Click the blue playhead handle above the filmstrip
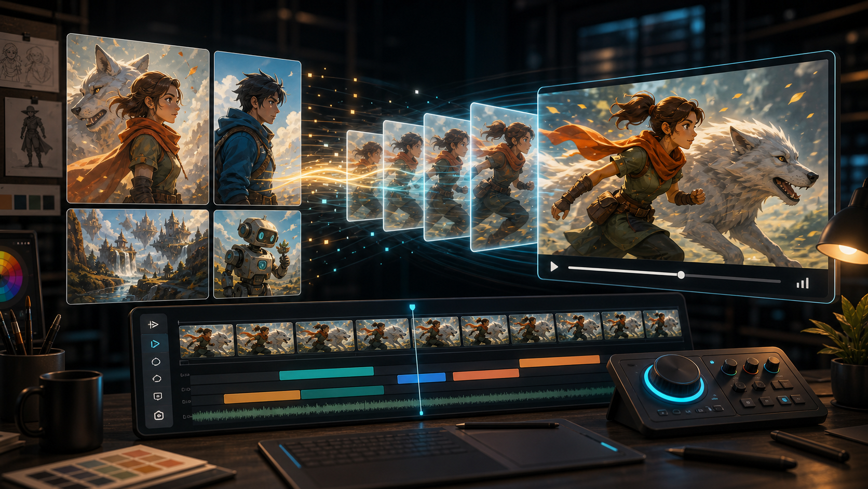 [412, 308]
